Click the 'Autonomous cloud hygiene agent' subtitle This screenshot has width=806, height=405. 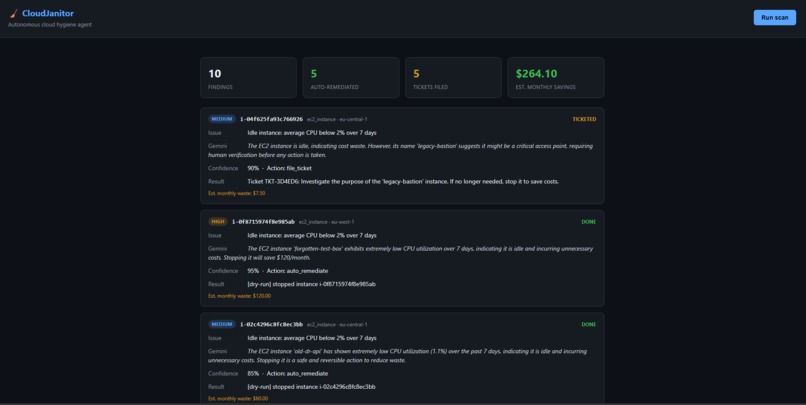[x=50, y=25]
